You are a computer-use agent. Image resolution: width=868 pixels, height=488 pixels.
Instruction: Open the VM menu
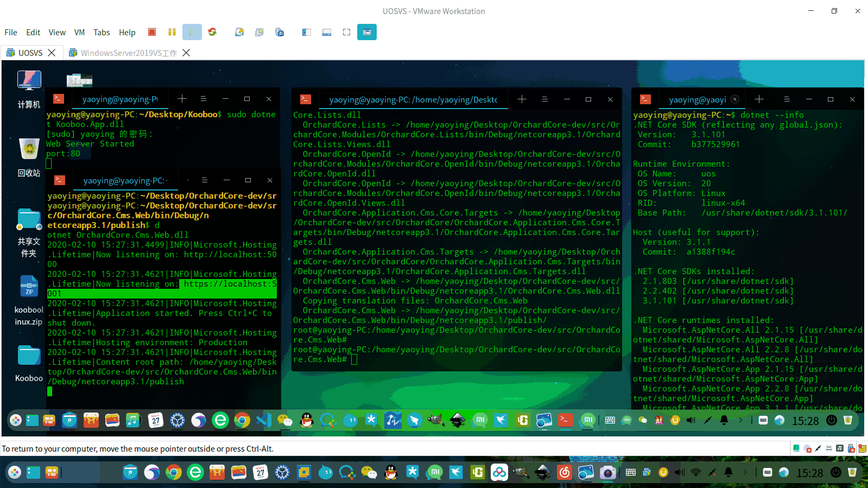(x=79, y=32)
